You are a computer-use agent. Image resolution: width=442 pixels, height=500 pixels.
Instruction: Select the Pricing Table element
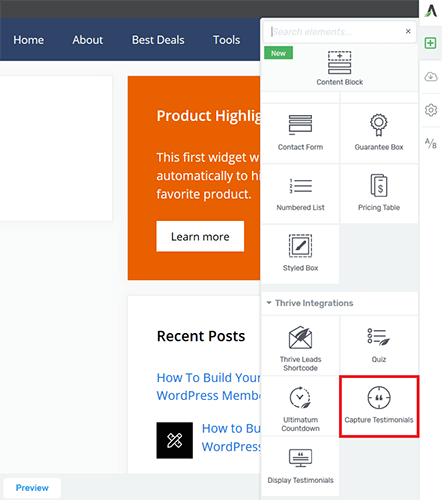(379, 194)
